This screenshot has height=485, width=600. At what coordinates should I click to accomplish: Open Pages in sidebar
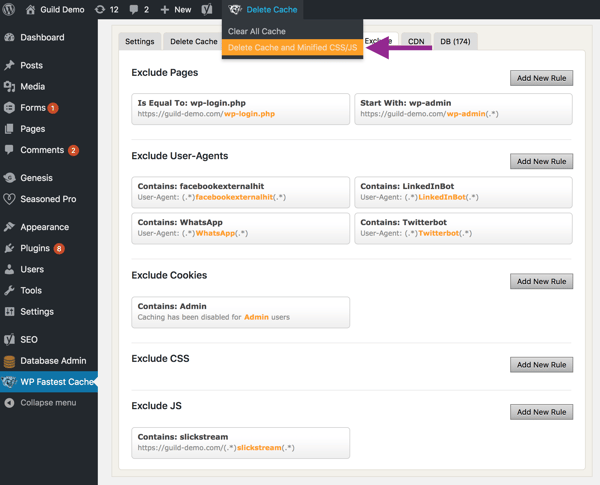(33, 129)
